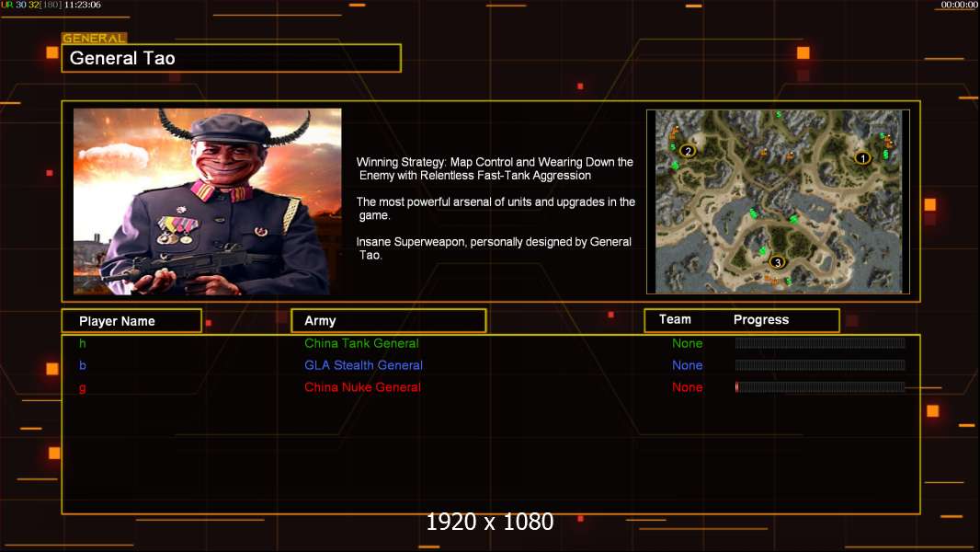Click the Army column header
Image resolution: width=980 pixels, height=552 pixels.
coord(389,321)
